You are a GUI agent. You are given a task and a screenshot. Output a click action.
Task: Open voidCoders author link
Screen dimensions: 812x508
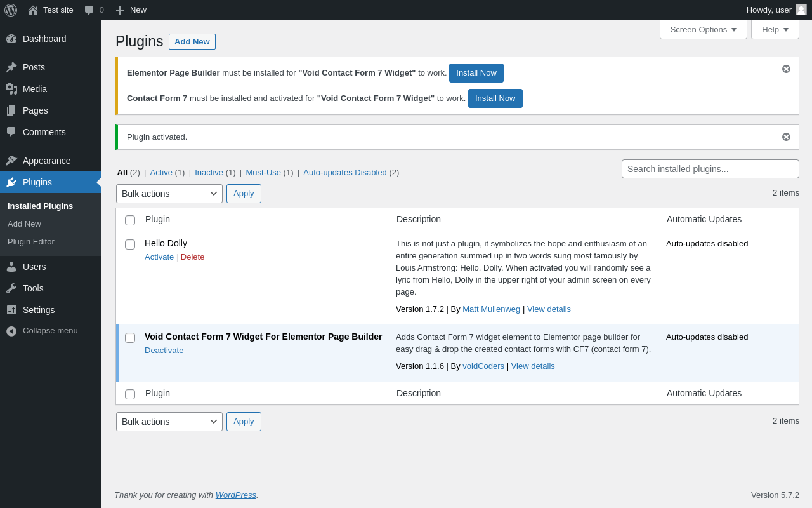(483, 366)
